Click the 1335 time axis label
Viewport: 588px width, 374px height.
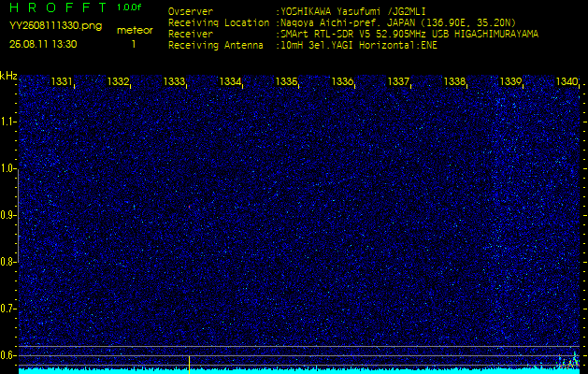286,81
